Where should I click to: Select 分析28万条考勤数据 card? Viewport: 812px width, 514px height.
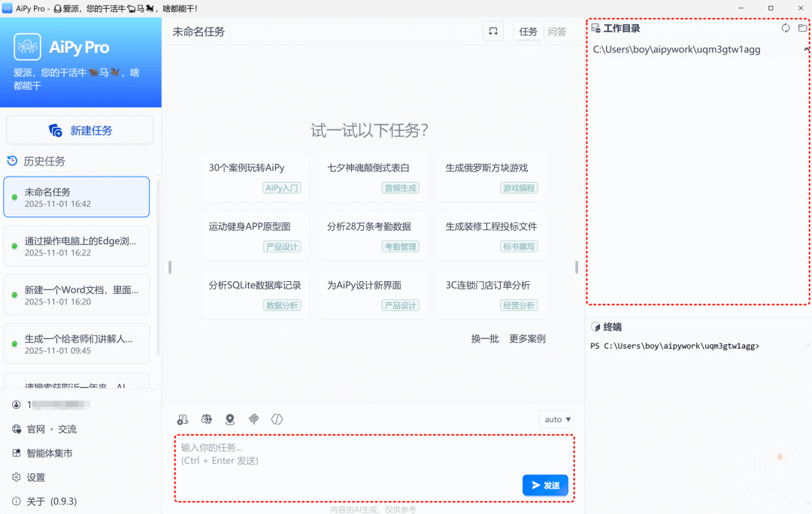[x=374, y=235]
